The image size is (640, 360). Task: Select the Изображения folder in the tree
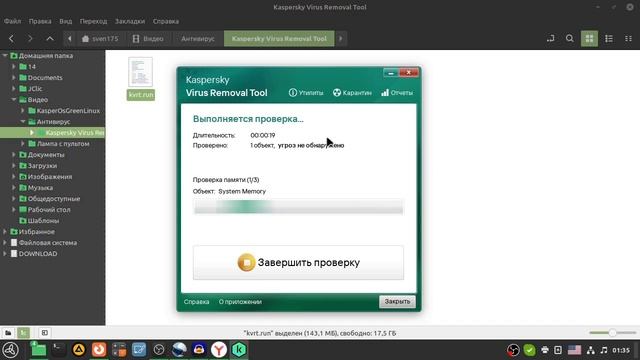pos(50,177)
